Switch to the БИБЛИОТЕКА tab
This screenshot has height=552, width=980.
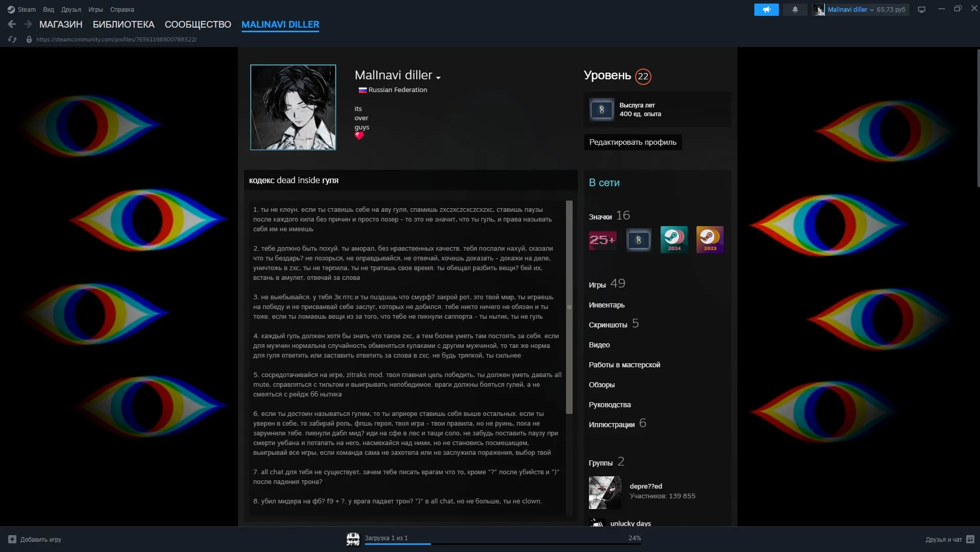tap(123, 24)
